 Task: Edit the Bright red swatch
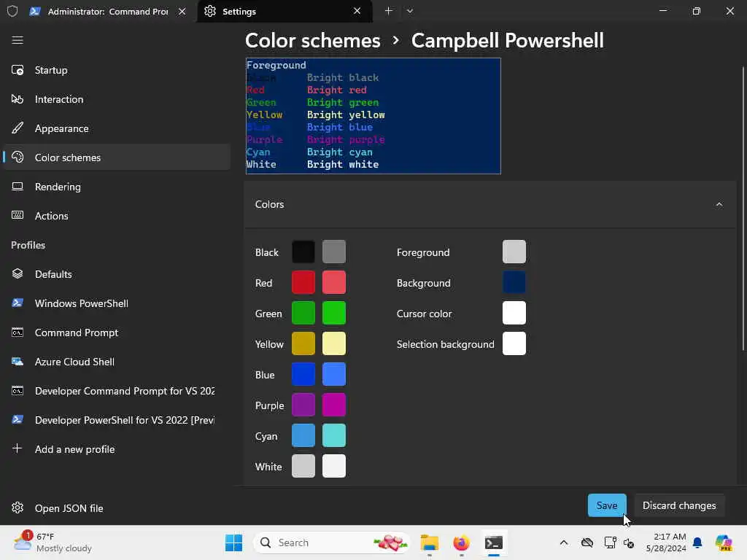pos(334,282)
